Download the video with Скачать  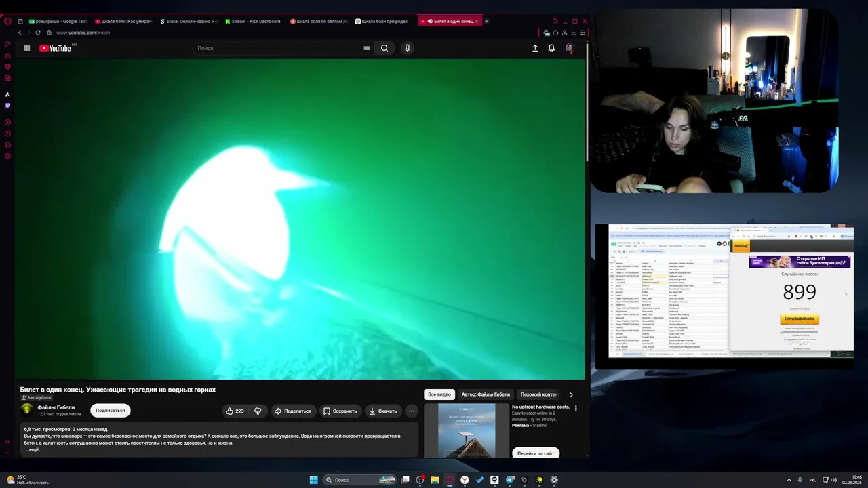pos(383,411)
